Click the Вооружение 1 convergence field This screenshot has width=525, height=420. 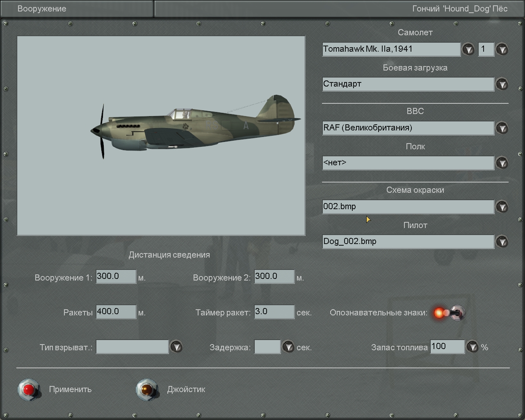tap(116, 276)
